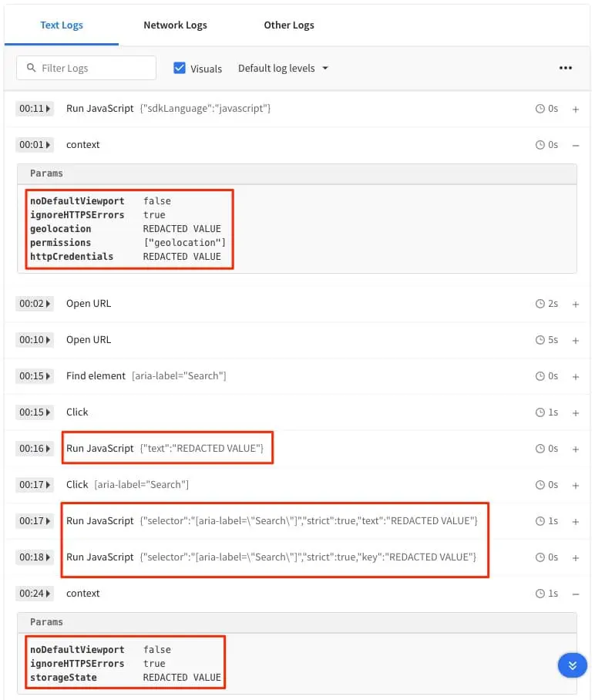
Task: Click the 00:15 Click log entry
Action: pyautogui.click(x=77, y=412)
